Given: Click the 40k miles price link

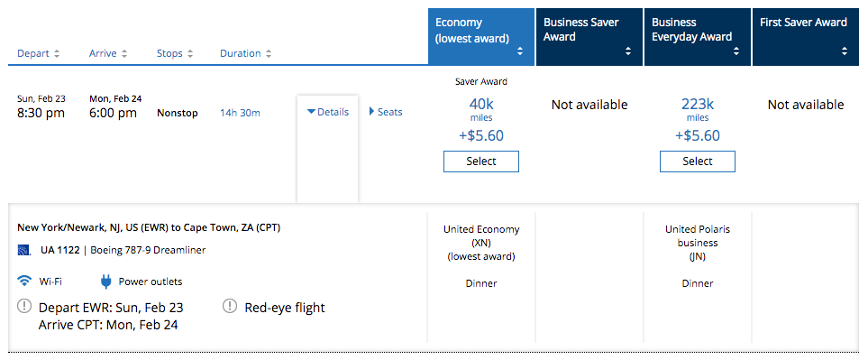Looking at the screenshot, I should pyautogui.click(x=481, y=108).
